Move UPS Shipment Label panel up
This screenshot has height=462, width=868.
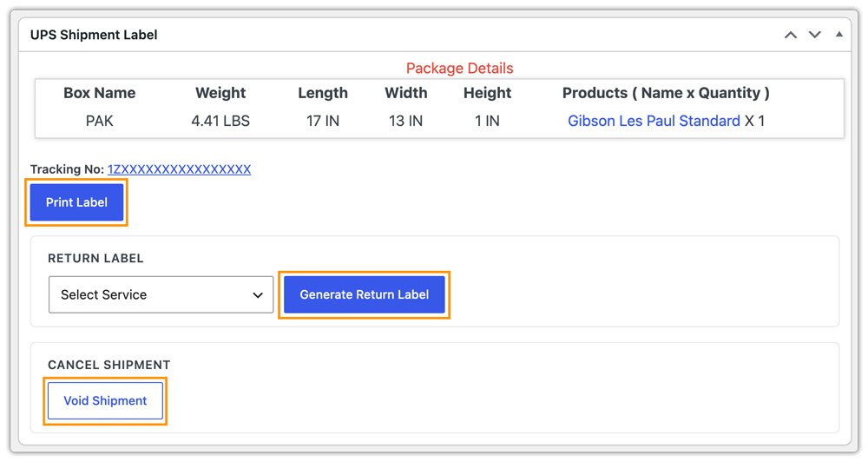pyautogui.click(x=791, y=35)
